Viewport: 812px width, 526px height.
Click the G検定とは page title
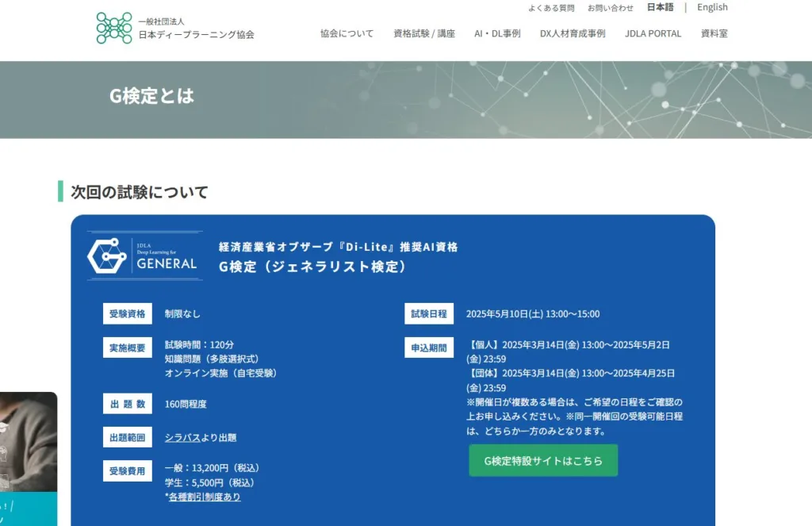151,96
